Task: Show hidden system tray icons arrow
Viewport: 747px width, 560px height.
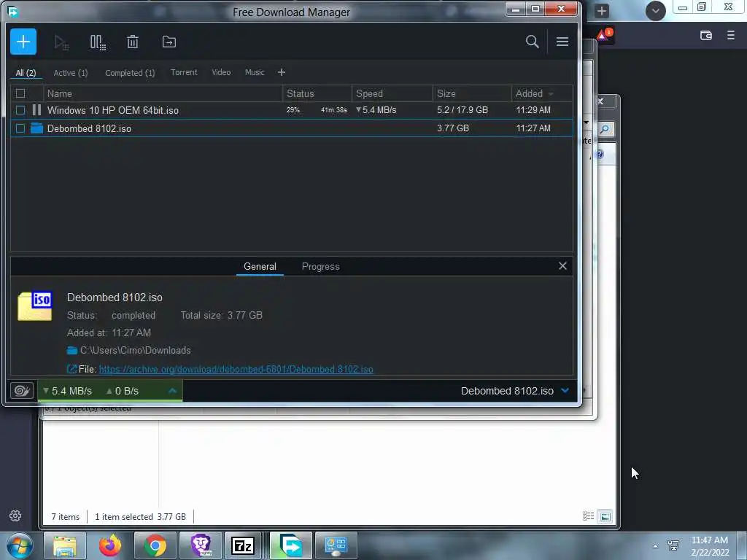Action: tap(656, 546)
